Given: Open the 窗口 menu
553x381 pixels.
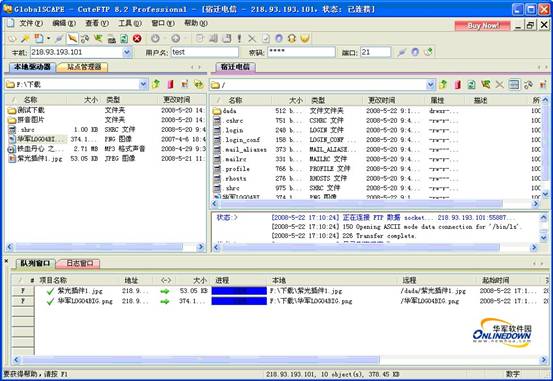Looking at the screenshot, I should [163, 24].
